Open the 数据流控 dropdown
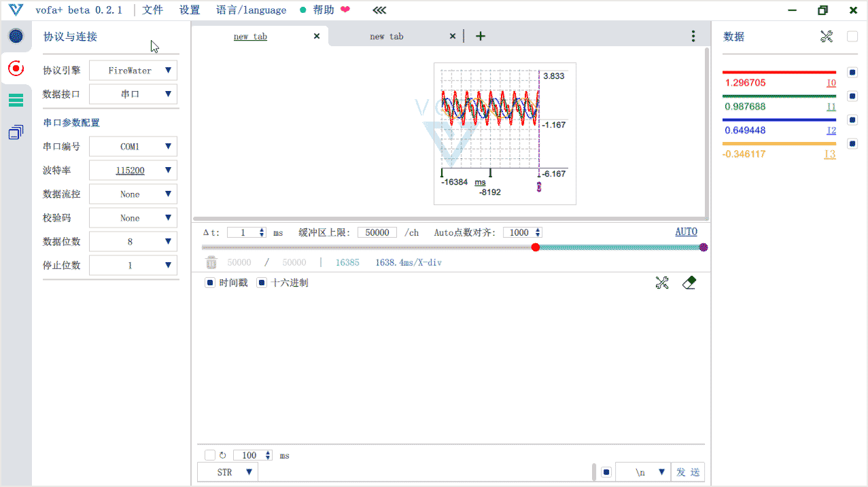Screen dimensions: 868x487 [x=133, y=194]
